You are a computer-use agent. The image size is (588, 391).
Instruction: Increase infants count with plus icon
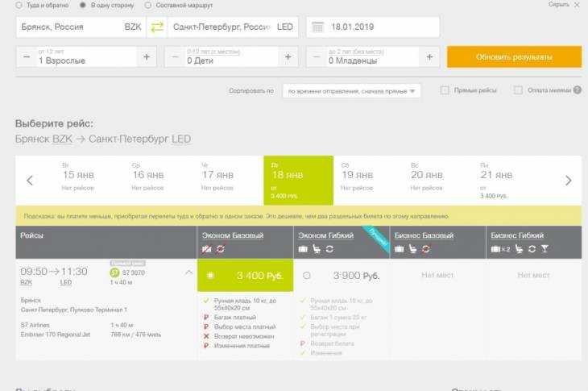click(429, 57)
